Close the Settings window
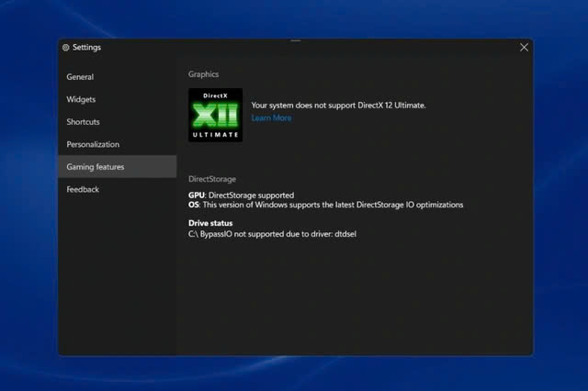The height and width of the screenshot is (391, 588). [524, 48]
